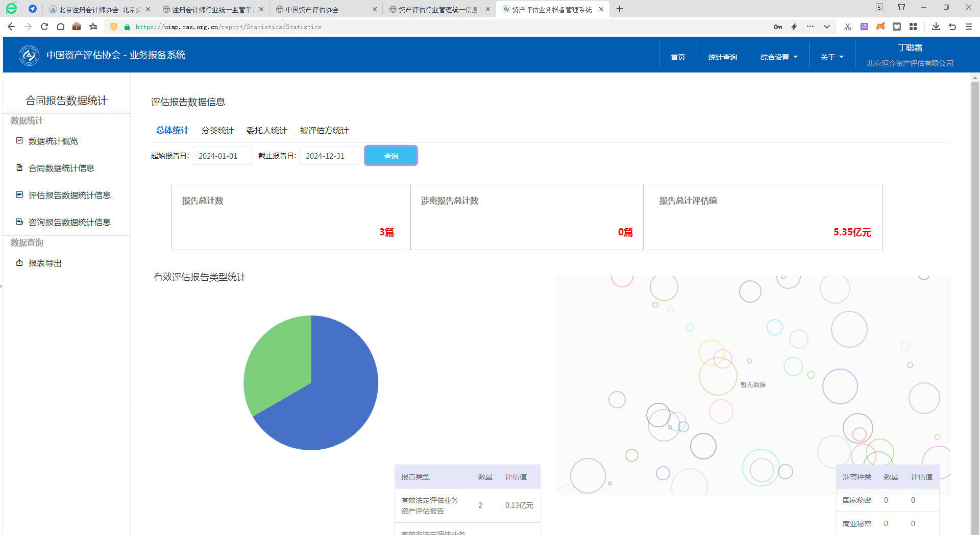Click the scissors screenshot icon in the toolbar
980x535 pixels.
click(847, 27)
